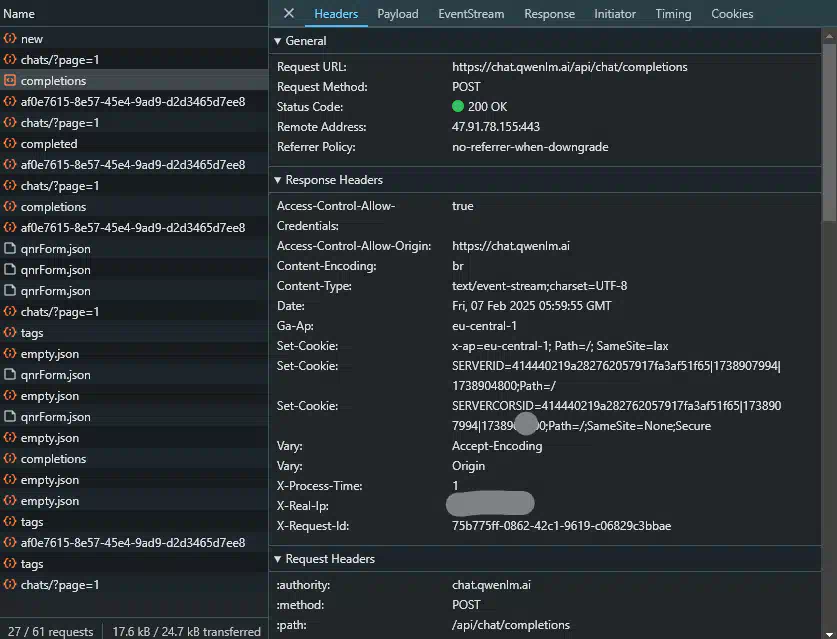Click the text/event-stream;charset=UTF-8 value
This screenshot has width=837, height=639.
[540, 286]
